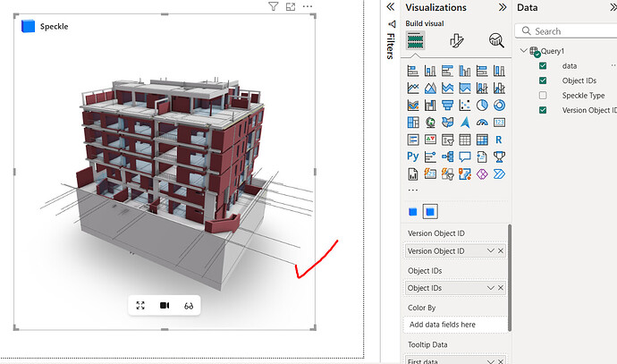Open camera views in Speckle viewer
This screenshot has width=617, height=364.
tap(165, 305)
